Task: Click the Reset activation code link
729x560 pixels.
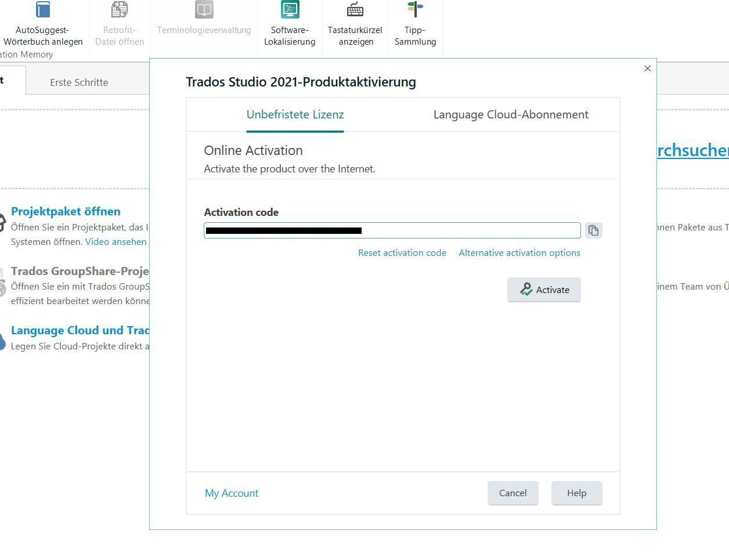Action: [402, 252]
